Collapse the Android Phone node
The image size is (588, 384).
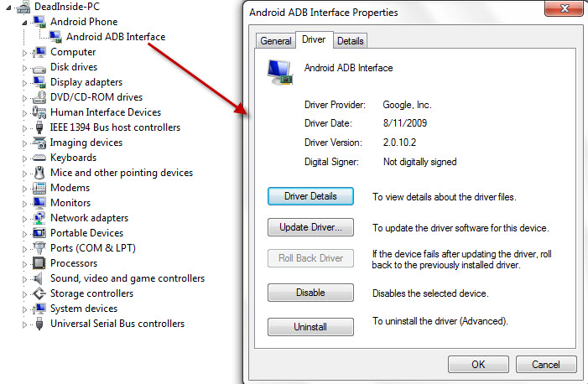[24, 23]
